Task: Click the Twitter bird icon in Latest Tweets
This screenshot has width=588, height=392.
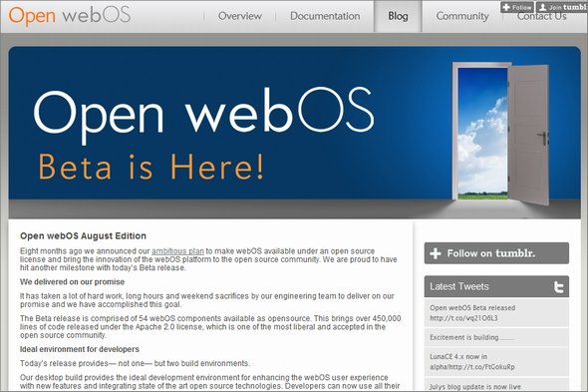Action: click(x=559, y=287)
